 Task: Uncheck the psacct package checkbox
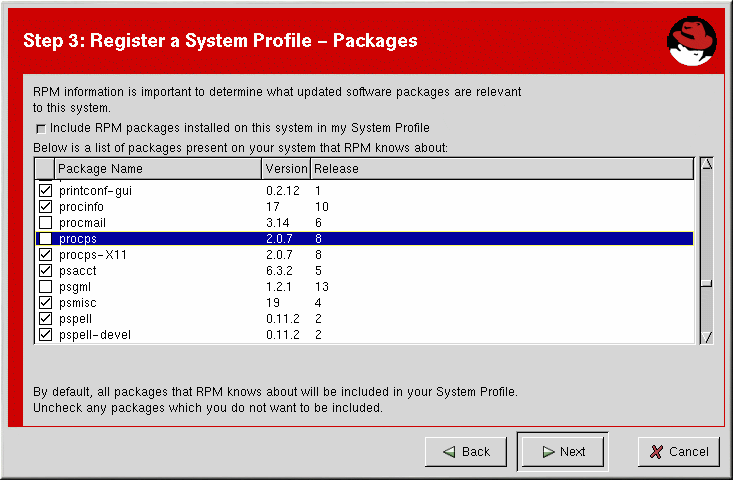[45, 270]
